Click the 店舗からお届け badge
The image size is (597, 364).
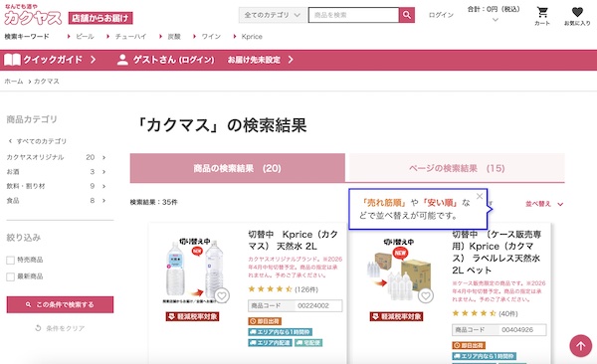tap(100, 18)
